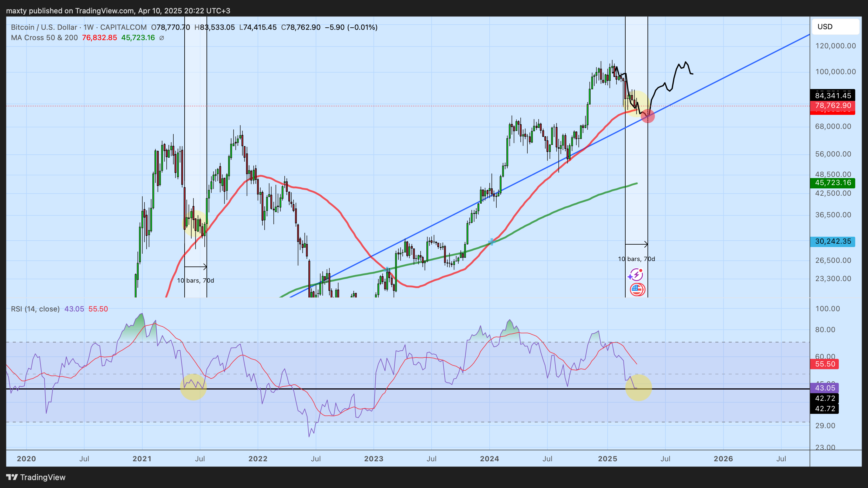Click the −5.90 (−0.01%) change value
Screen dimensions: 868x488
[351, 27]
